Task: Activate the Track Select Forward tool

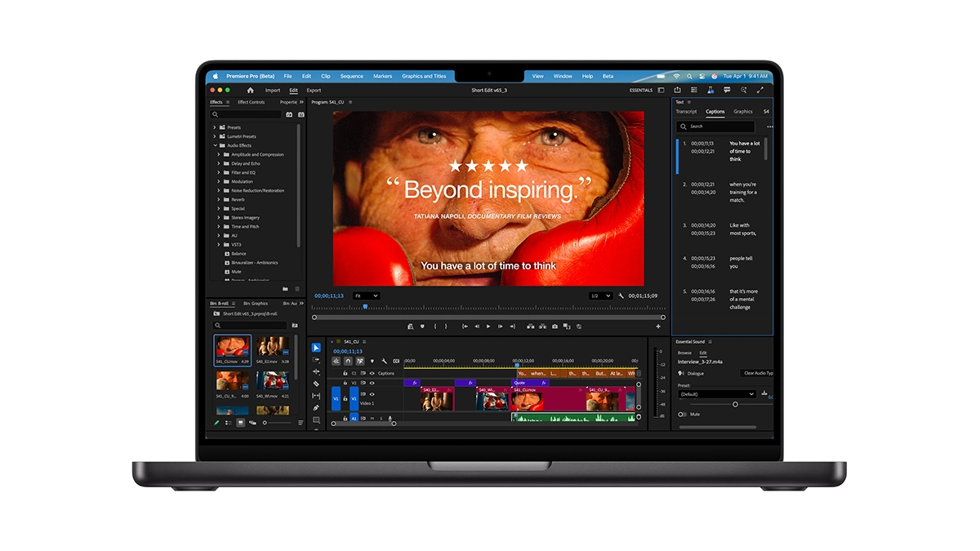Action: (x=317, y=359)
